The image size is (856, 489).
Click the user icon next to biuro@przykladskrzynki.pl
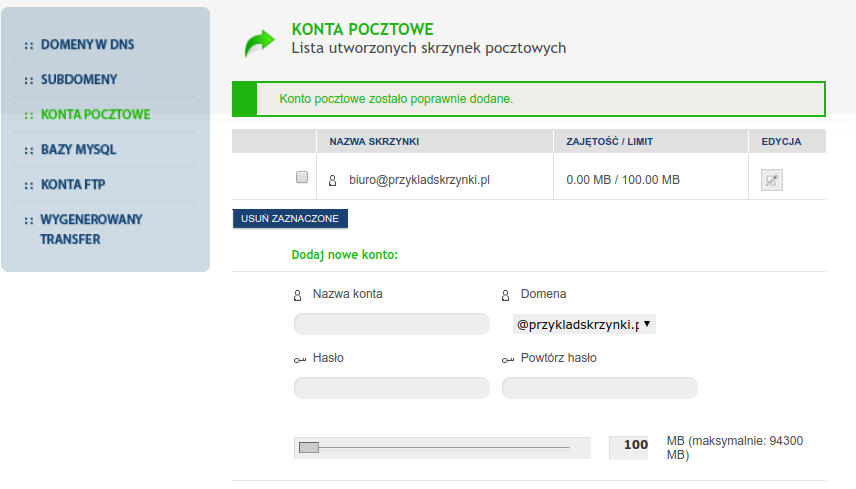(332, 180)
